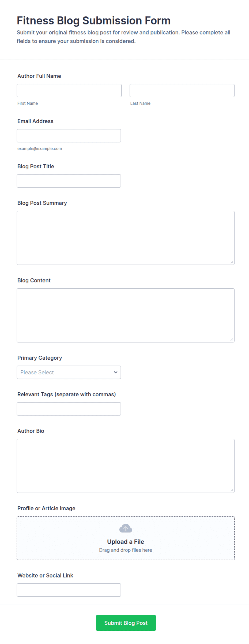Image resolution: width=249 pixels, height=644 pixels.
Task: Click the Fitness Blog Submission Form heading
Action: [94, 21]
